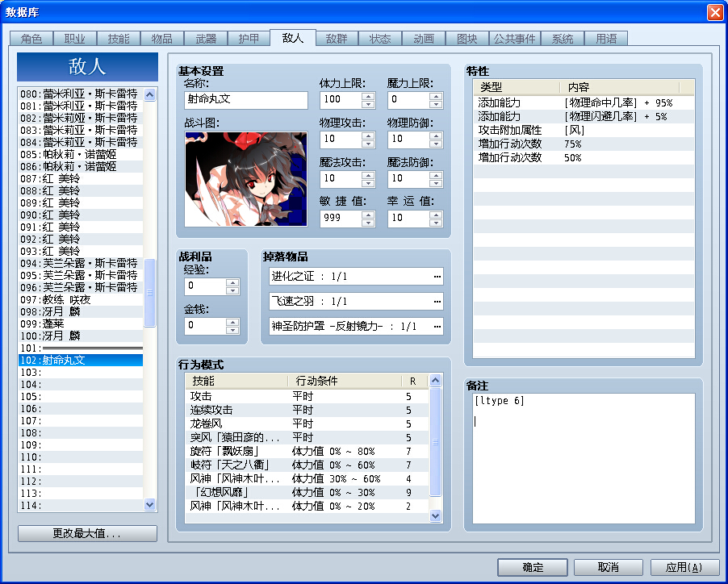Select the 公共事件 tab

click(x=514, y=39)
